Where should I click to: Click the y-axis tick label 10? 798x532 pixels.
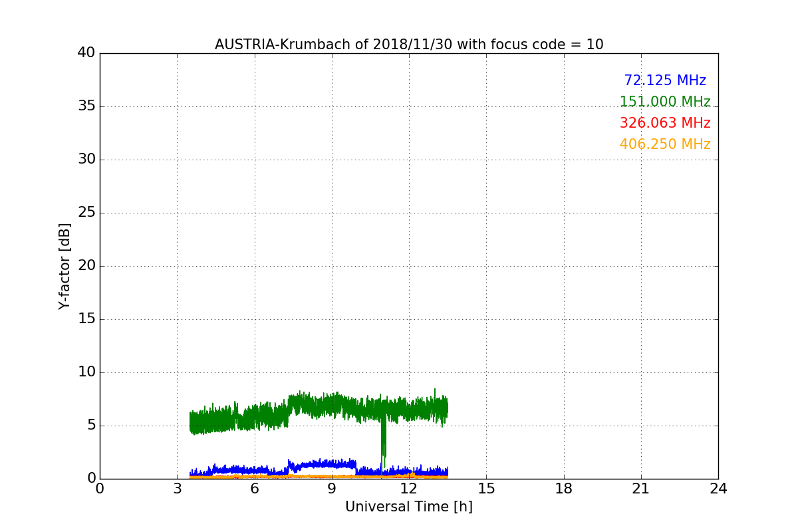point(86,372)
